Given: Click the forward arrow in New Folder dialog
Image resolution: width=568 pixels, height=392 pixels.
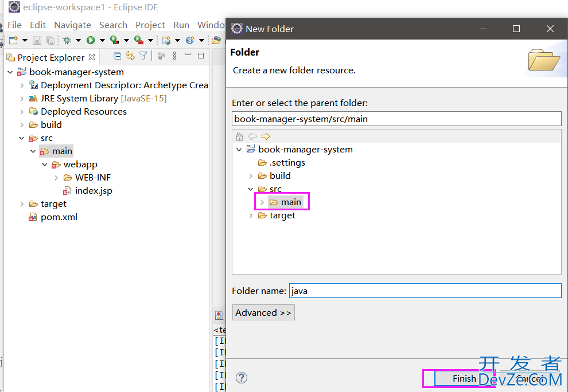Looking at the screenshot, I should coord(266,136).
